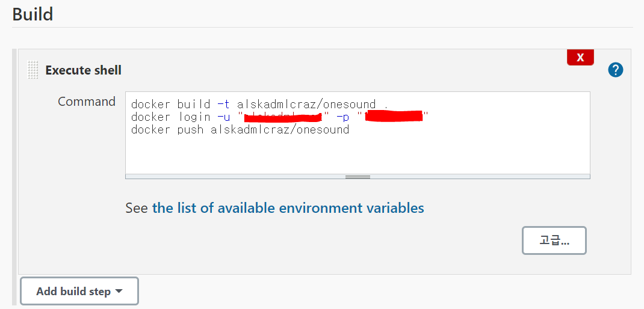Image resolution: width=644 pixels, height=309 pixels.
Task: Open help for Execute shell question mark
Action: click(x=616, y=70)
